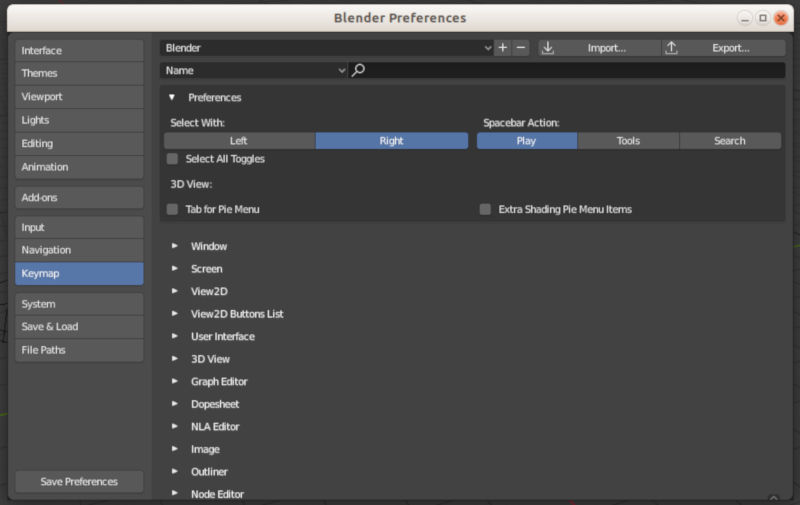The image size is (800, 505).
Task: Expand the Window keymap category
Action: click(x=174, y=246)
